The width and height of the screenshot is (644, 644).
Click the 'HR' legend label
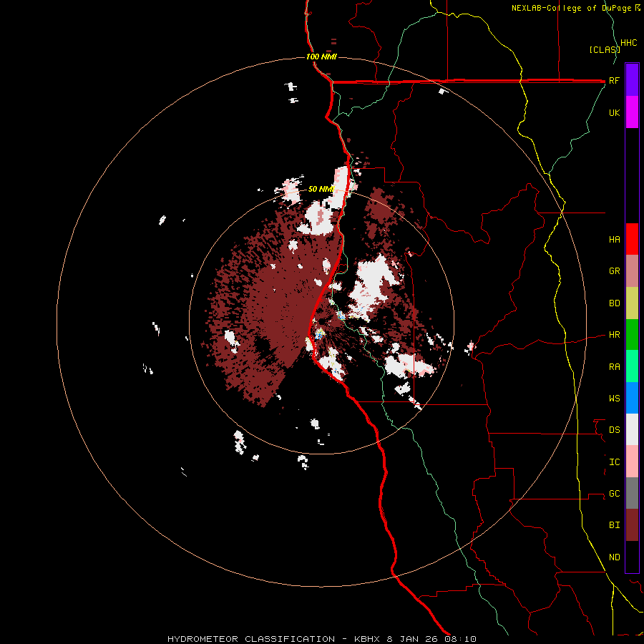click(x=615, y=335)
